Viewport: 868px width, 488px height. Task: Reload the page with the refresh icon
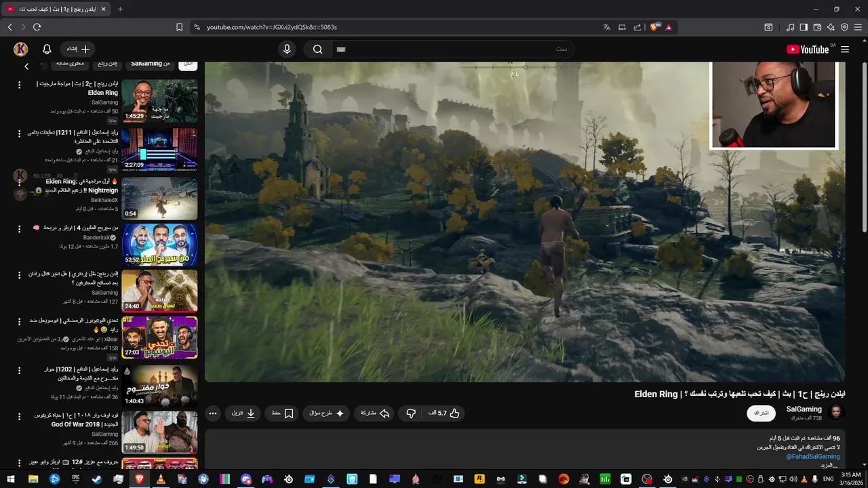[37, 27]
